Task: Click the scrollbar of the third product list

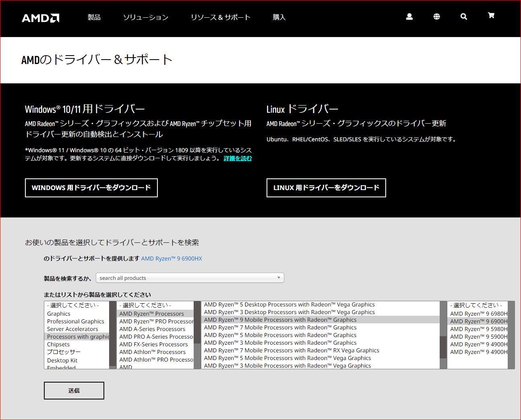Action: (443, 347)
